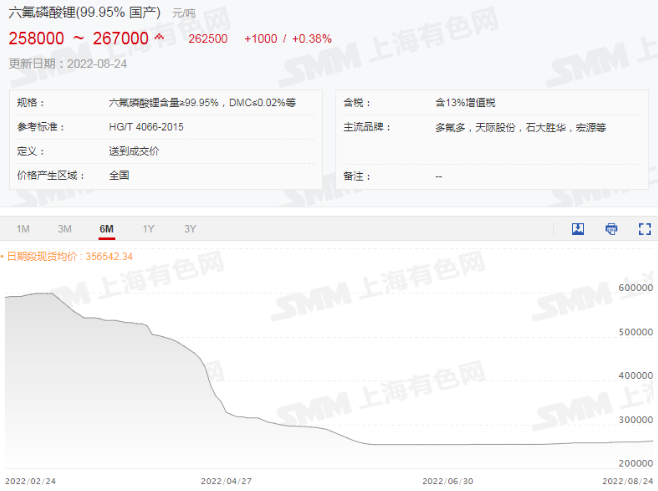This screenshot has height=491, width=658.
Task: Switch chart to 3Y range
Action: (x=190, y=229)
